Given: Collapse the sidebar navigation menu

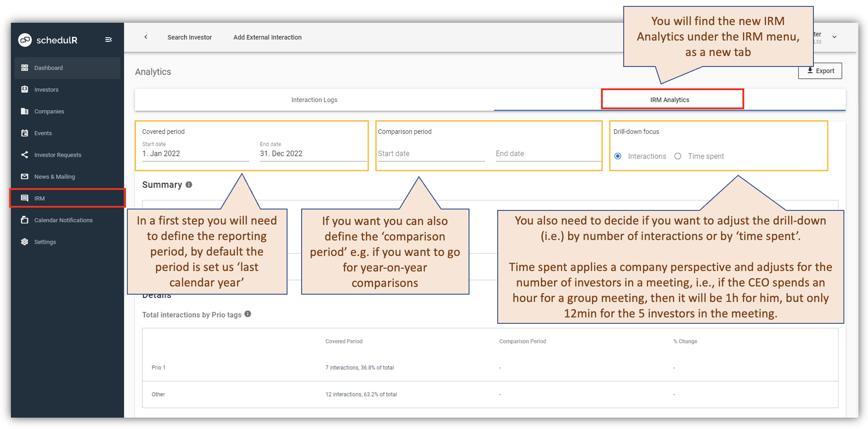Looking at the screenshot, I should pyautogui.click(x=109, y=40).
